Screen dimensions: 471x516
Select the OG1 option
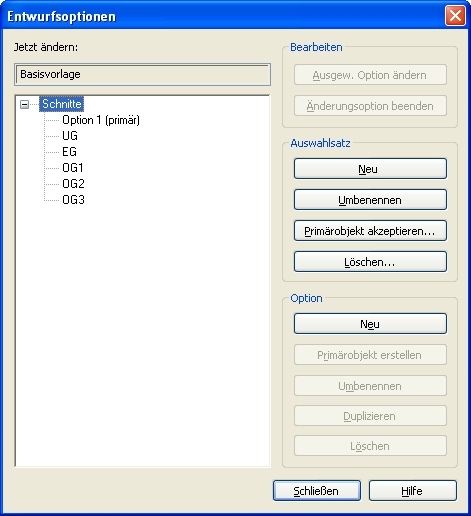click(x=73, y=168)
